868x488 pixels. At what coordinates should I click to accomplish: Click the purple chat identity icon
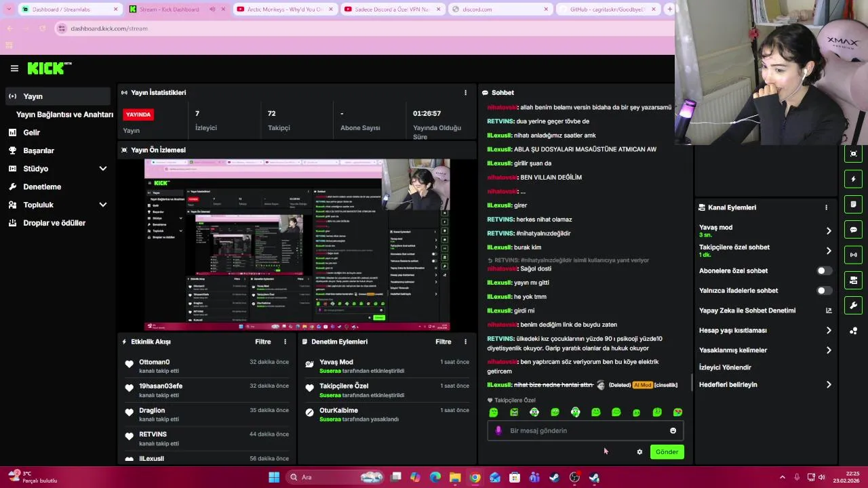[x=498, y=430]
